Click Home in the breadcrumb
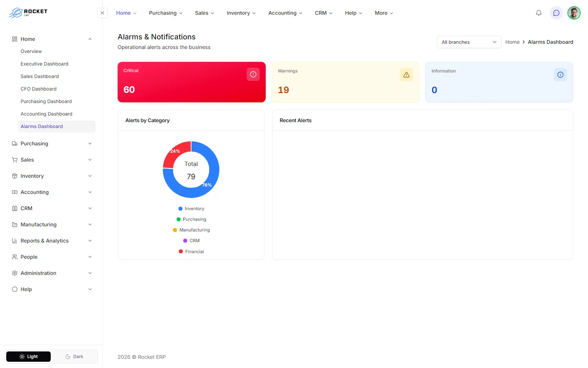The image size is (588, 368). (512, 42)
